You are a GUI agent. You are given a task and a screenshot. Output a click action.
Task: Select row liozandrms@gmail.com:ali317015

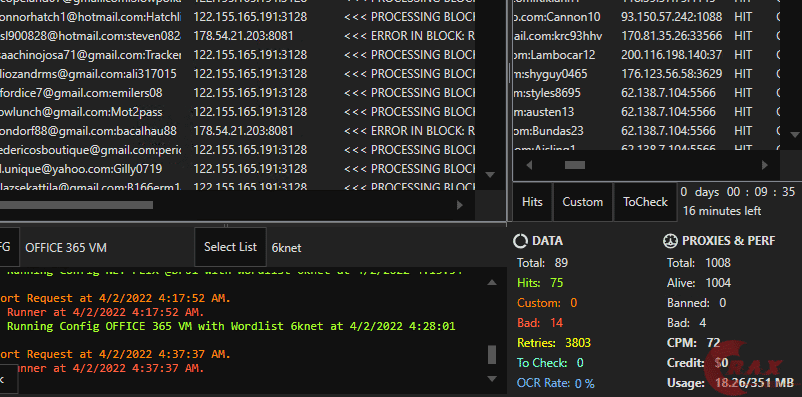(x=238, y=74)
